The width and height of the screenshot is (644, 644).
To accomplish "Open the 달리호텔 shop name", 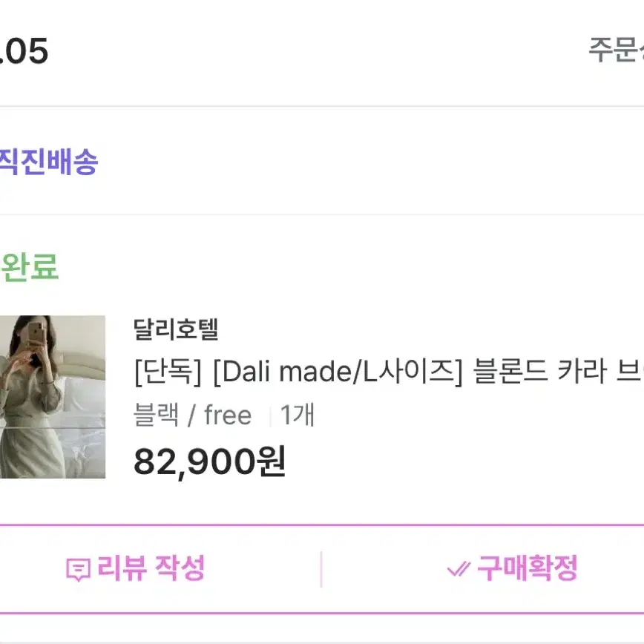I will [176, 329].
